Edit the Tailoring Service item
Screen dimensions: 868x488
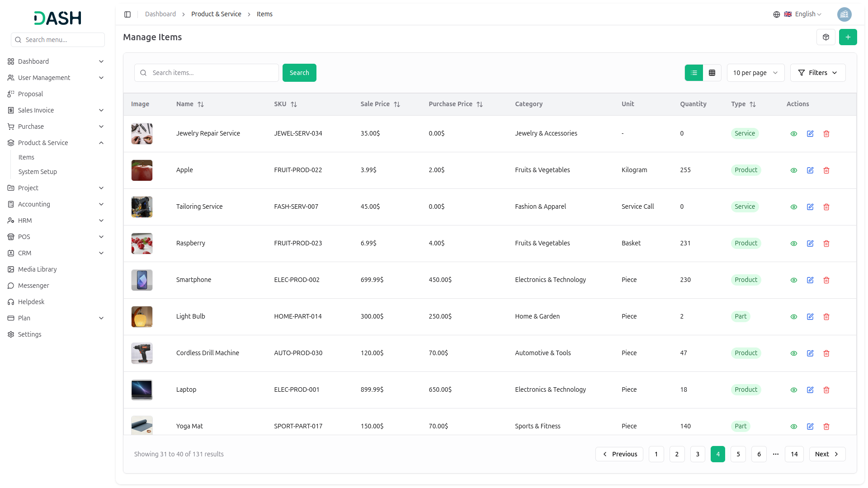coord(810,207)
